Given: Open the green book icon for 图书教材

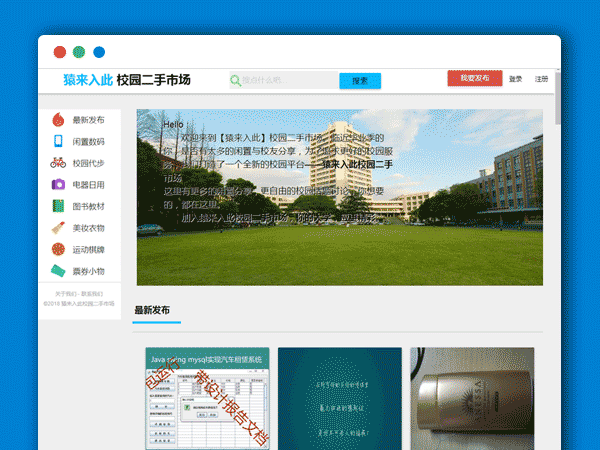Looking at the screenshot, I should point(58,206).
